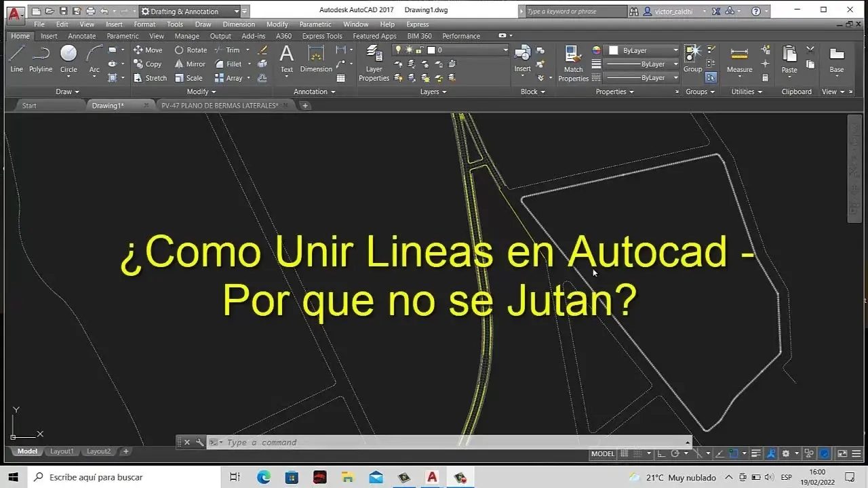Activate the Stretch command

(150, 78)
